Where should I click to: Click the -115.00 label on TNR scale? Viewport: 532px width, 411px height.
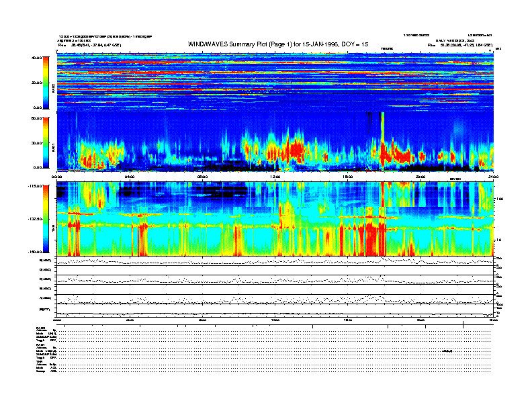tap(36, 186)
